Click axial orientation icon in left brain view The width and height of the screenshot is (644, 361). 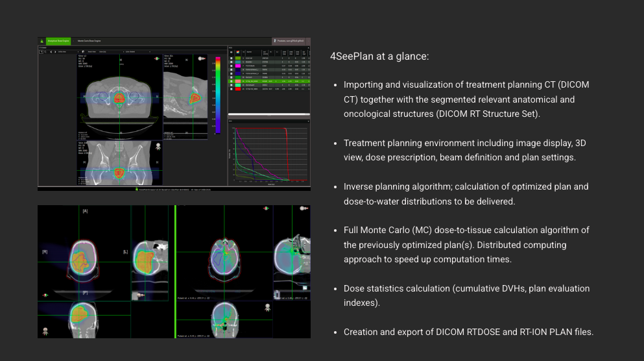tap(45, 295)
